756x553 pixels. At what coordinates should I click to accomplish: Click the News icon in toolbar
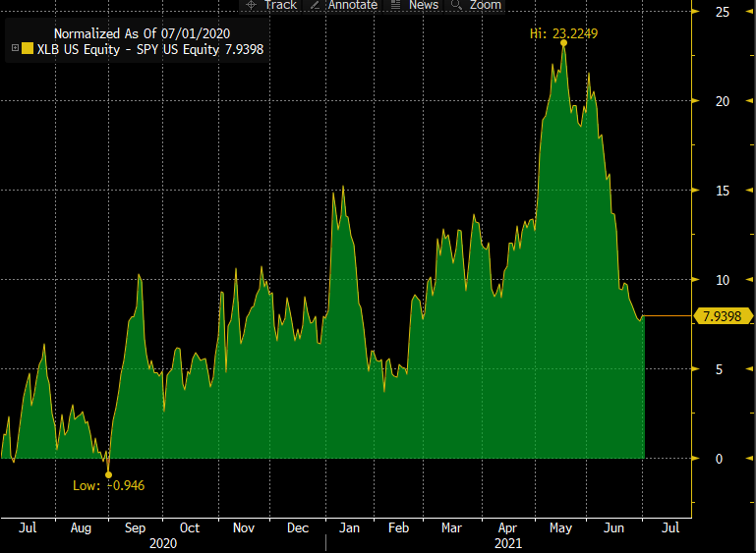point(395,5)
